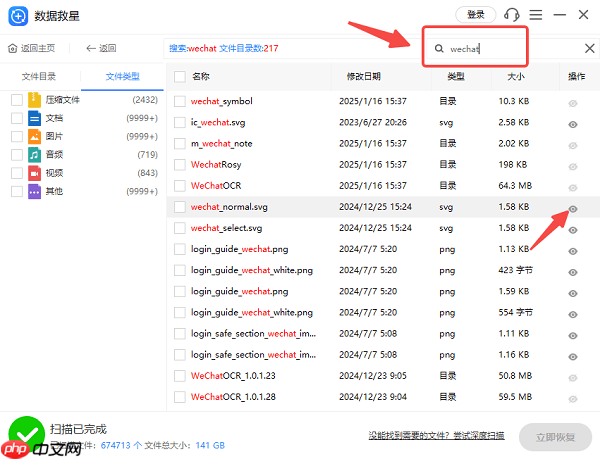Viewport: 600px width, 459px height.
Task: Click file name WeChatOCR_1.0.1.28
Action: [x=233, y=397]
